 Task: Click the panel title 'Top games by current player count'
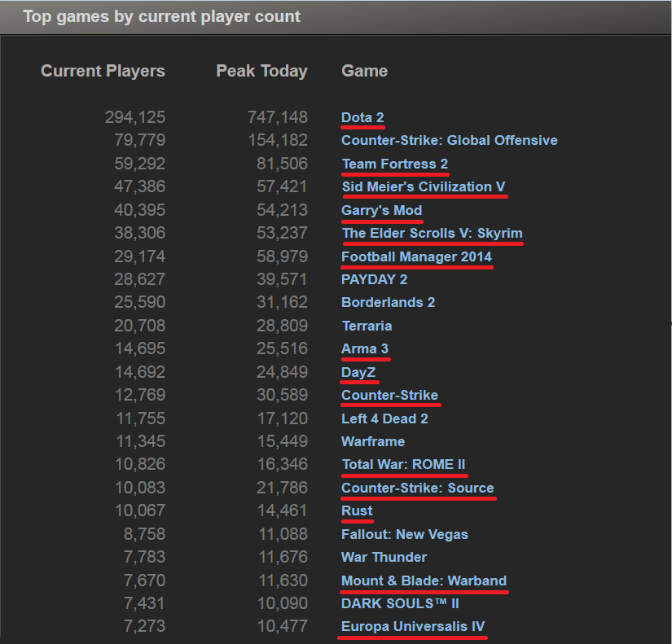[161, 17]
